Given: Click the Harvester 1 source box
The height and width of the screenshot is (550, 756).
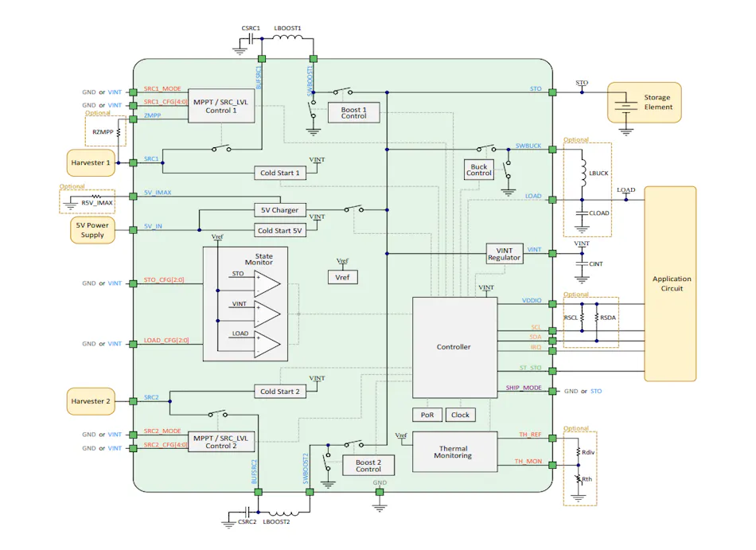Looking at the screenshot, I should point(91,163).
